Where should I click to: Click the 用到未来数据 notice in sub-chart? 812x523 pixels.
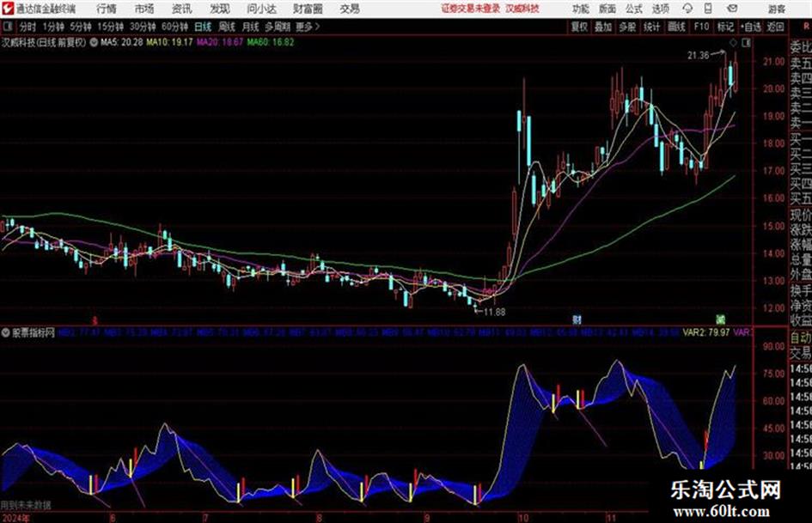[x=26, y=505]
